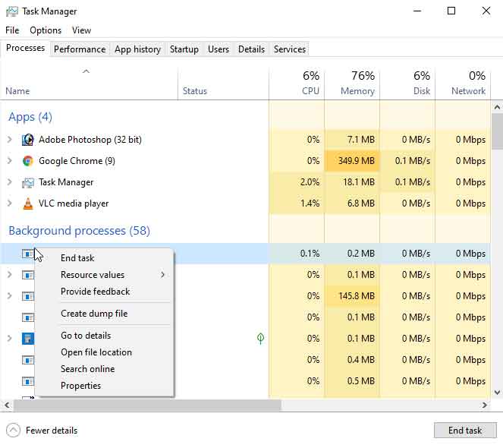The image size is (503, 448).
Task: Choose Open file location in context menu
Action: point(105,352)
